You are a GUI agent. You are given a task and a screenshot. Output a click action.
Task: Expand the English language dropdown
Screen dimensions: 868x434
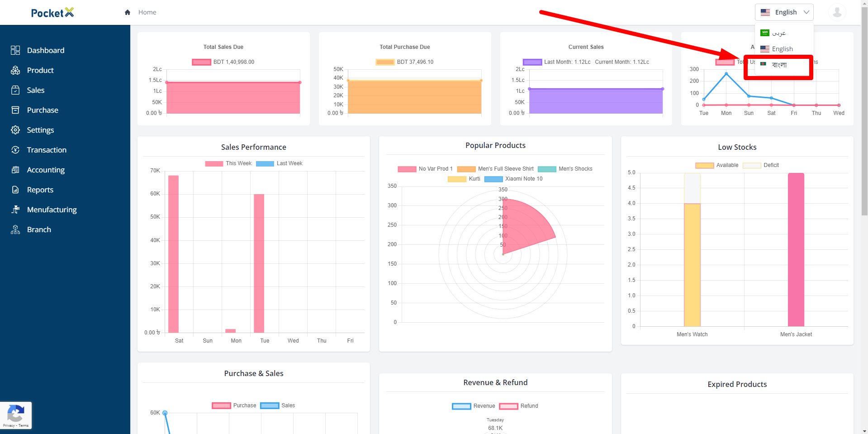[x=784, y=12]
